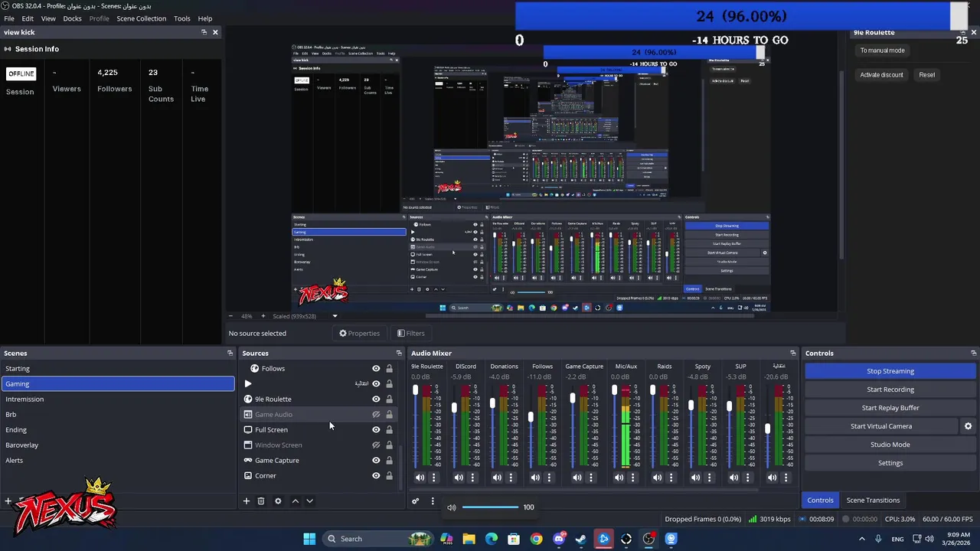Open Raids channel options menu
Screen dimensions: 980x551
[671, 478]
